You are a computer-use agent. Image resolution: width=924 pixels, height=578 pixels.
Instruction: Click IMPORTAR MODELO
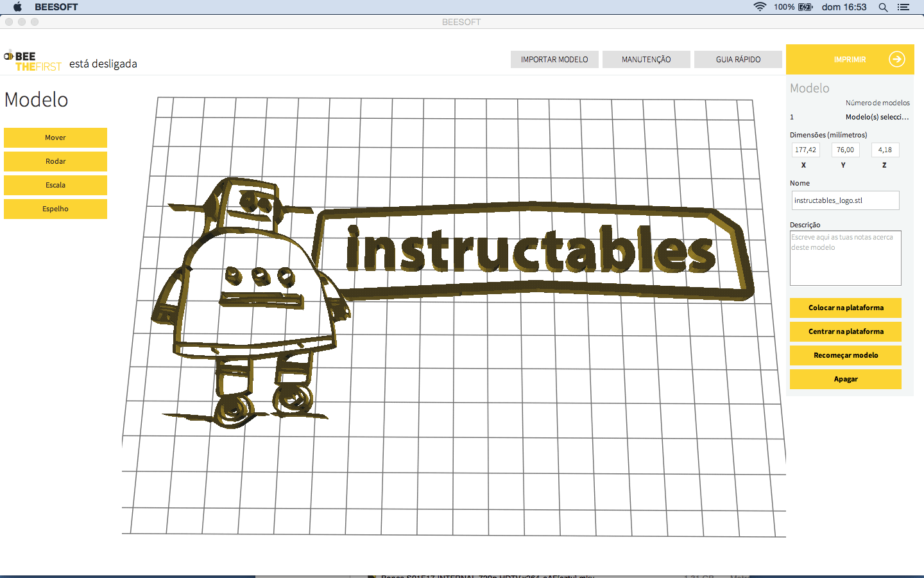[x=554, y=59]
